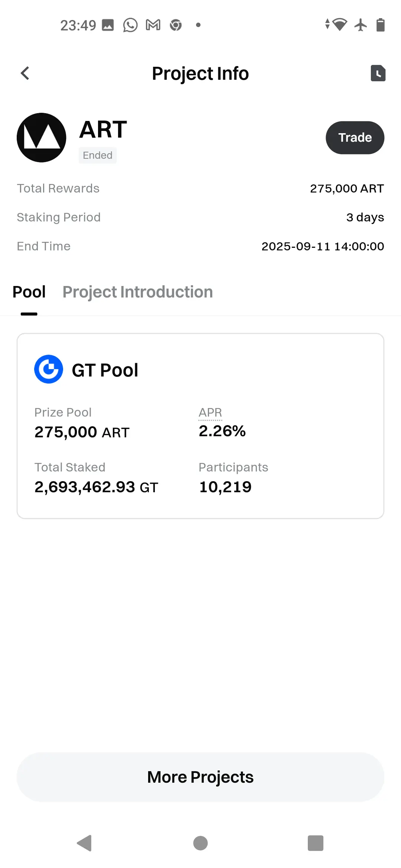
Task: Tap the airplane mode status icon
Action: (x=361, y=25)
